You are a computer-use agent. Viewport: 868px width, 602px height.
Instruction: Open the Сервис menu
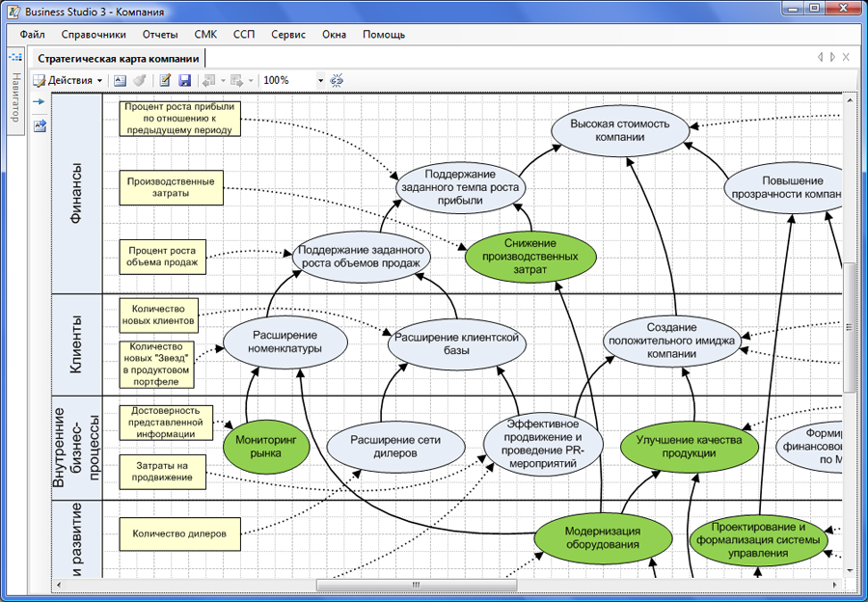288,35
